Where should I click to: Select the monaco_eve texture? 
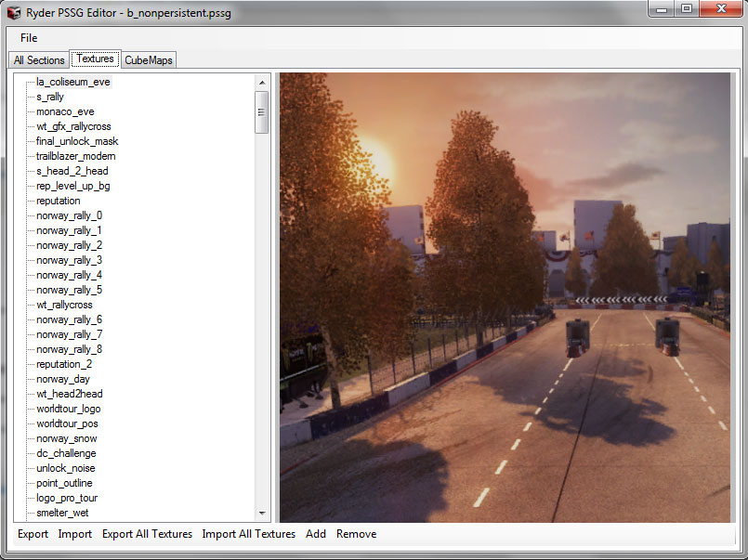click(x=64, y=111)
